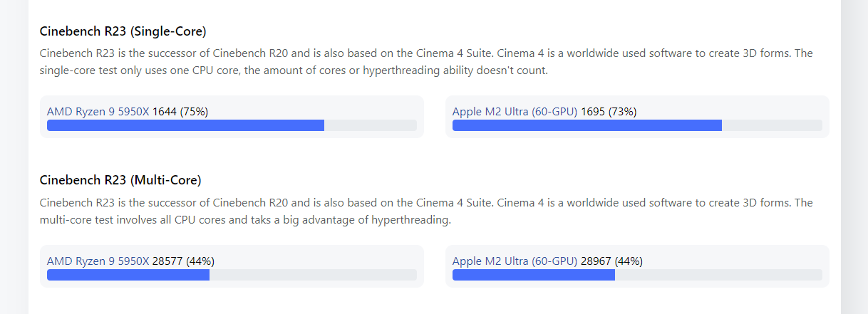The width and height of the screenshot is (868, 314).
Task: Click the 1695 (73%) score text
Action: pyautogui.click(x=609, y=111)
